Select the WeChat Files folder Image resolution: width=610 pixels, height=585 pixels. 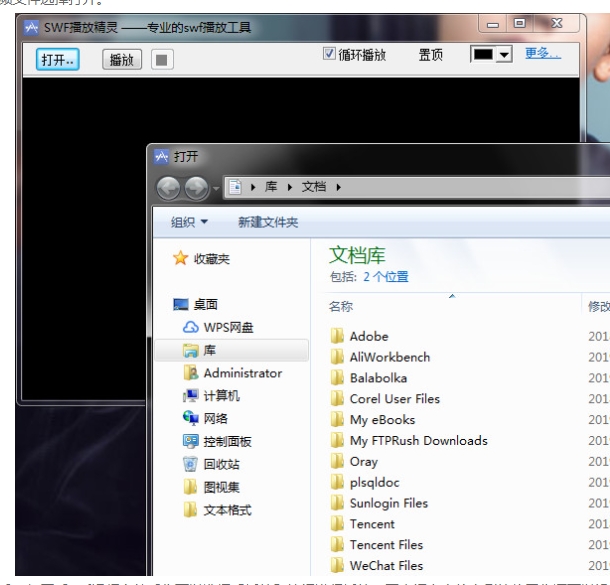click(x=386, y=566)
